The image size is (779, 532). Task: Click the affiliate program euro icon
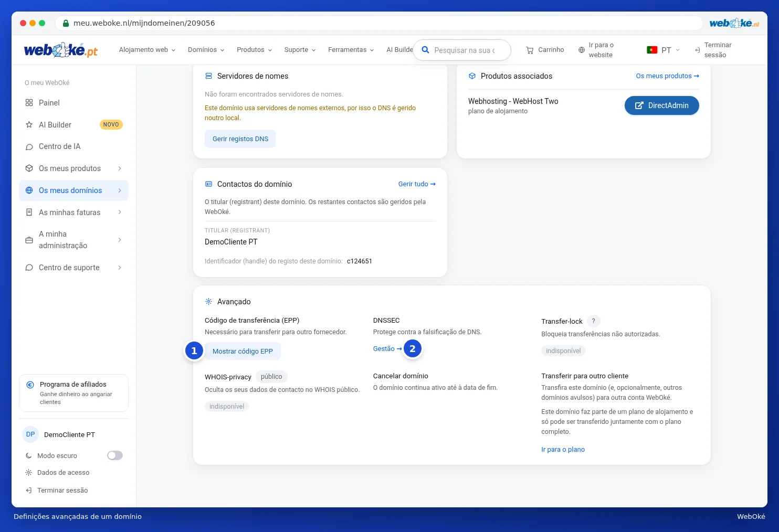pyautogui.click(x=30, y=385)
